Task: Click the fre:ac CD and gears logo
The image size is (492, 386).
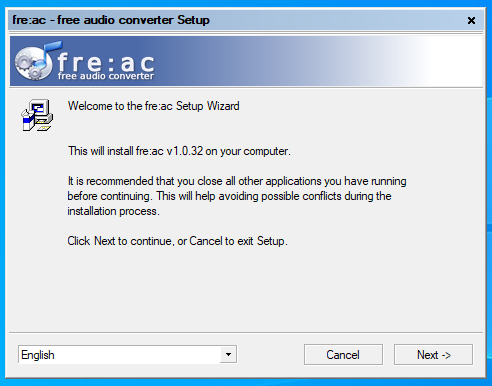Action: (38, 61)
